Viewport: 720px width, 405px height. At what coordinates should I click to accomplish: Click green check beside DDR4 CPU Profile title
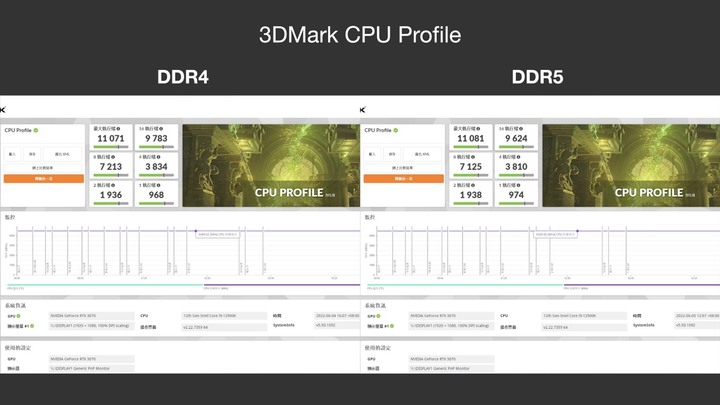[x=36, y=130]
